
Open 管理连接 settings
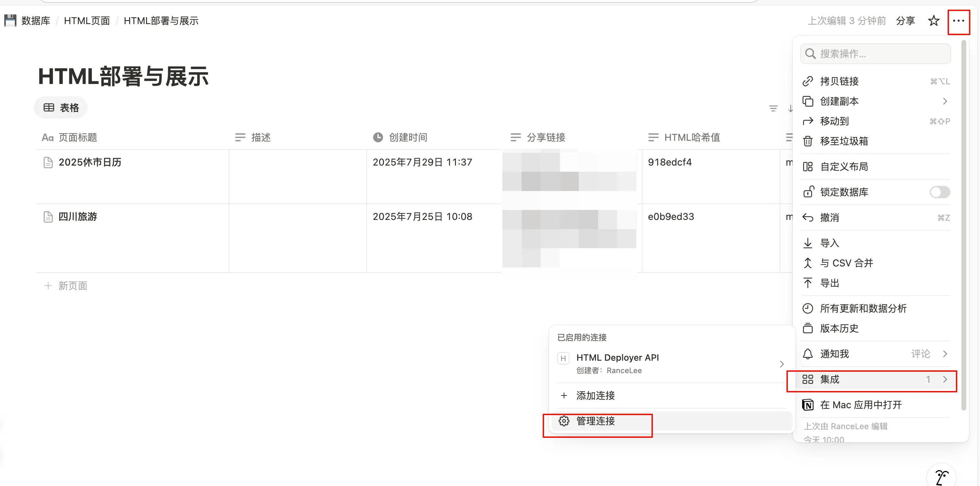pyautogui.click(x=595, y=421)
